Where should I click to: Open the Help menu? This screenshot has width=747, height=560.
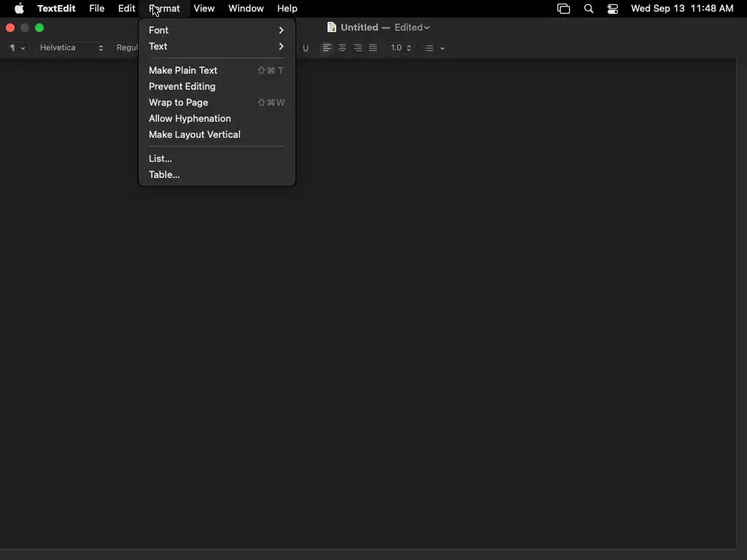point(287,9)
